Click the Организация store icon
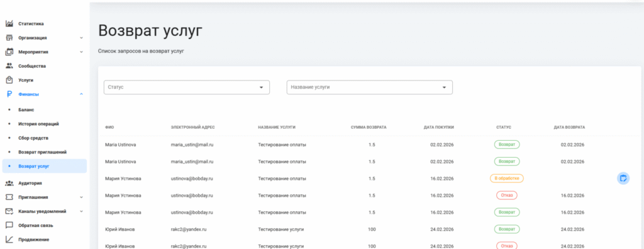Viewport: 644px width, 249px height. 9,38
